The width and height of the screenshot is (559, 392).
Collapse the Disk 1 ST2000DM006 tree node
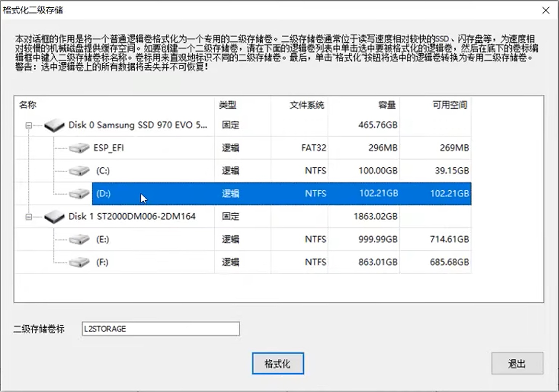(29, 217)
